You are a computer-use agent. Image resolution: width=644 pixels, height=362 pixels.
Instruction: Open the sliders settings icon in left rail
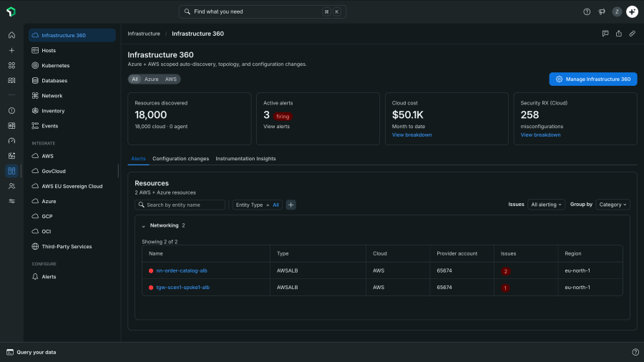(11, 201)
